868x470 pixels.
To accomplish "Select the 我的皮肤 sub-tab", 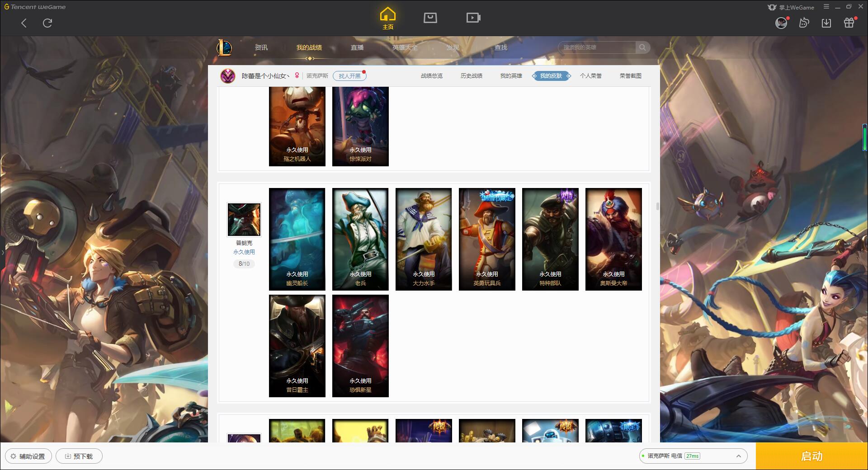I will (x=551, y=76).
